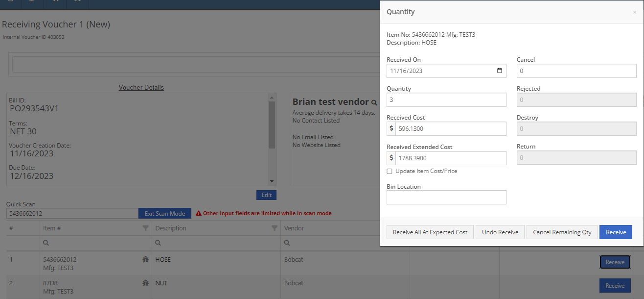Click the bug icon on the NUT row

(145, 283)
